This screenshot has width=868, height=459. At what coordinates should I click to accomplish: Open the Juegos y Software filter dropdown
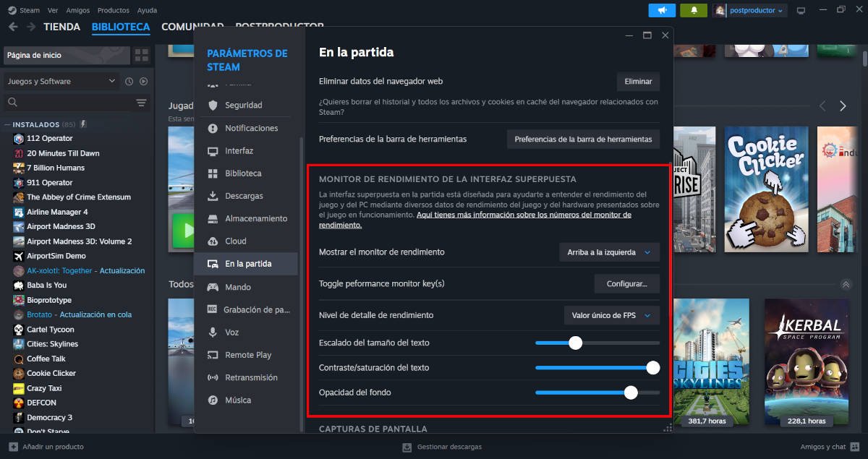click(61, 82)
